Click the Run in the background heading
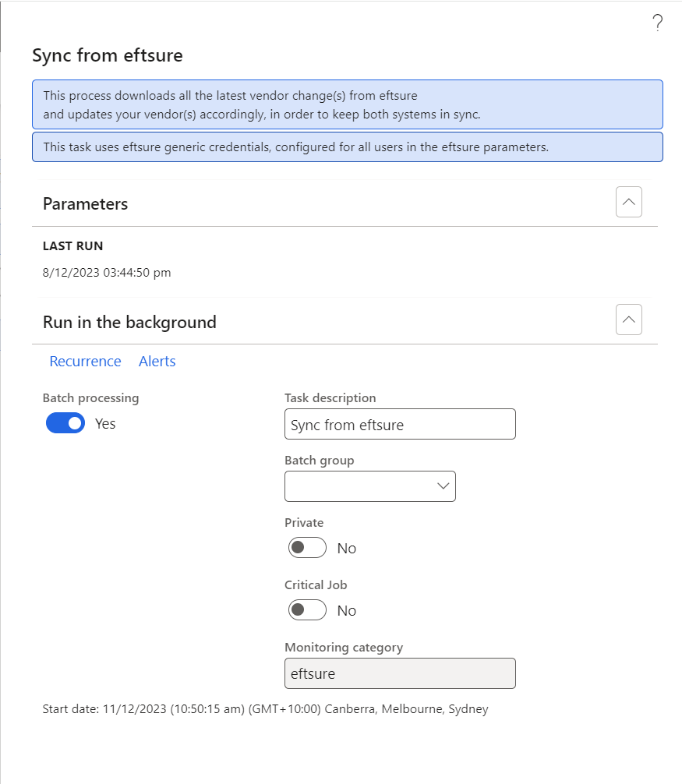This screenshot has width=682, height=784. (x=129, y=322)
